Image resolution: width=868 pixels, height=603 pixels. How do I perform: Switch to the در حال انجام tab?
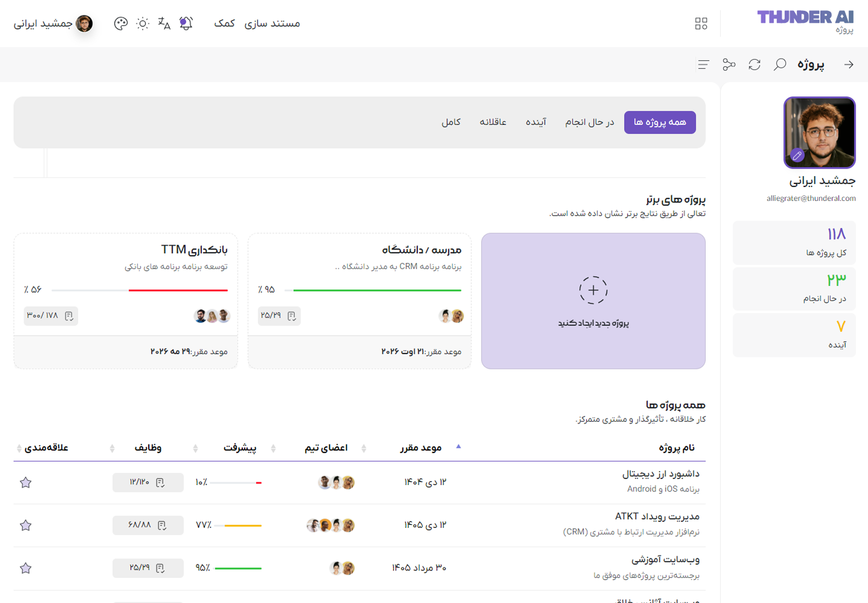pyautogui.click(x=590, y=122)
